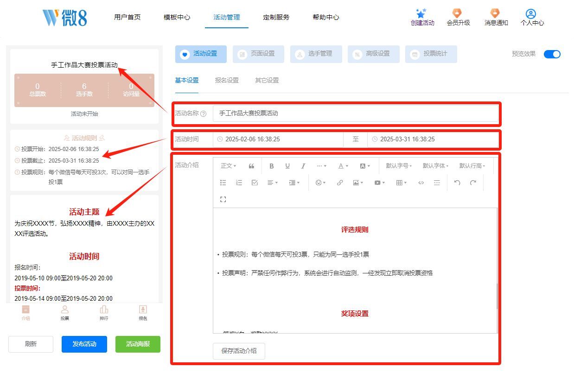Click the 发布活动 button
This screenshot has width=574, height=392.
84,344
